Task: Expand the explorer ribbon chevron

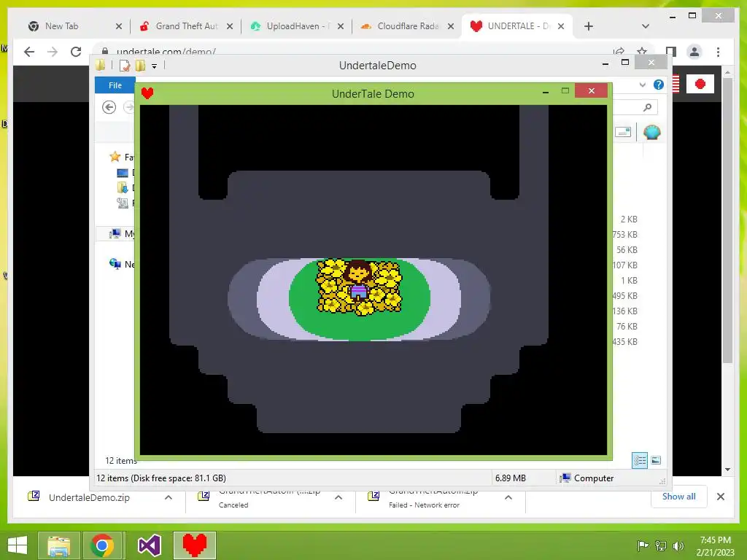Action: (x=642, y=85)
